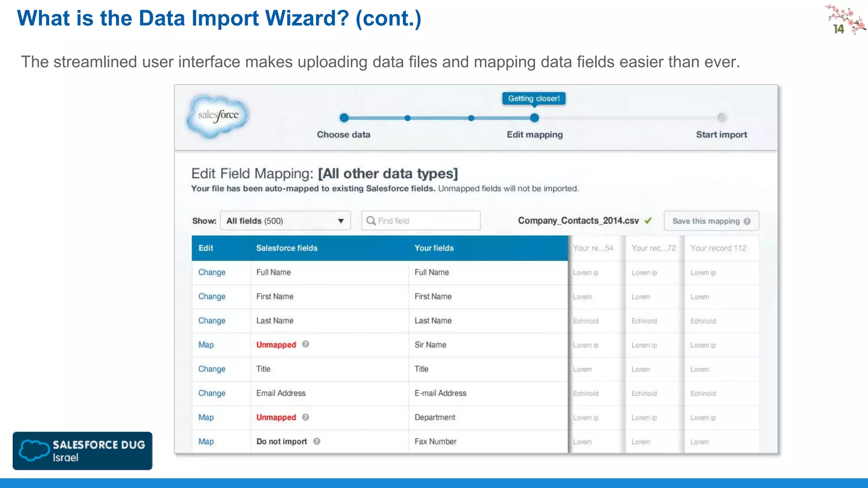Click into the Find field search box
Image resolution: width=868 pixels, height=488 pixels.
pos(421,221)
